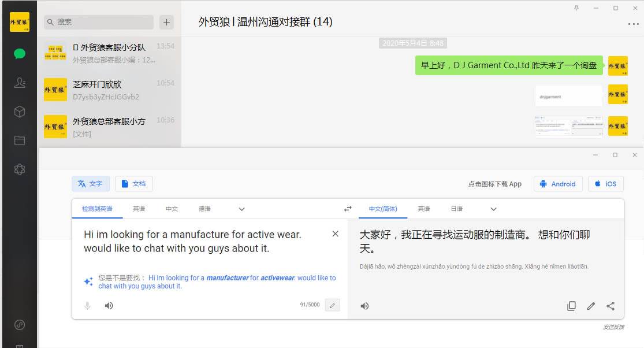The width and height of the screenshot is (644, 348).
Task: Open the contacts icon in sidebar
Action: [20, 83]
